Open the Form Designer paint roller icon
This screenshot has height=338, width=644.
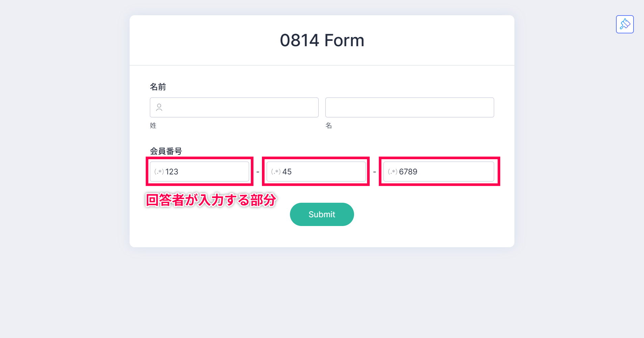pos(625,24)
